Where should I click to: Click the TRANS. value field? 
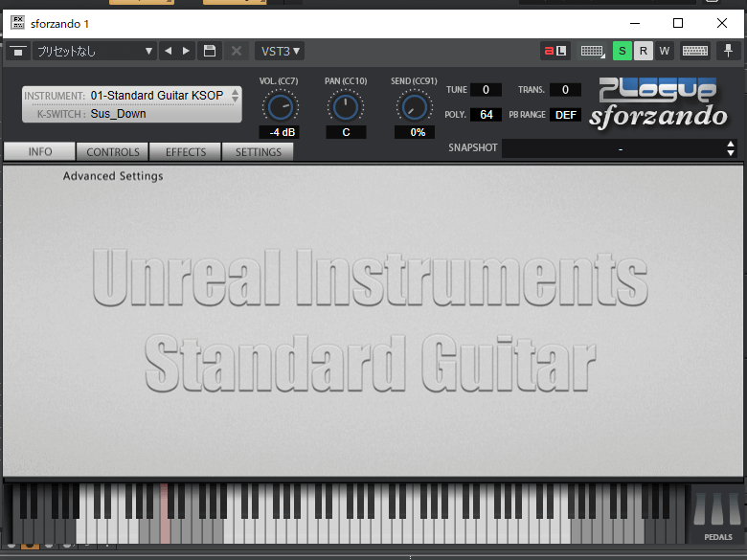click(565, 90)
